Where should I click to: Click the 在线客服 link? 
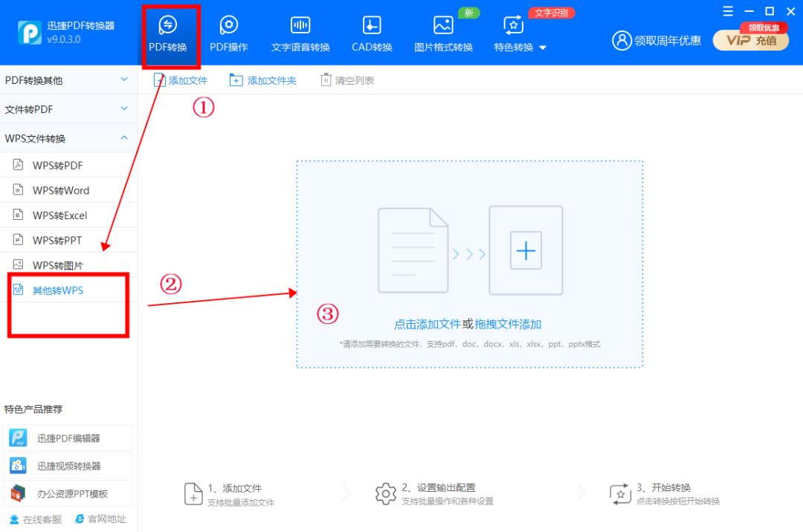click(x=36, y=519)
